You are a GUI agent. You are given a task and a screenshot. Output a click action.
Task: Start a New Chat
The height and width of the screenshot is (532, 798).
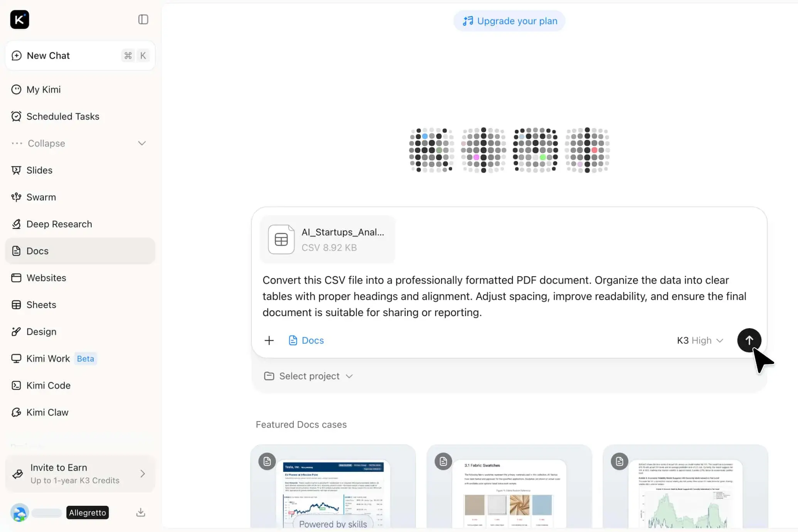click(x=80, y=56)
